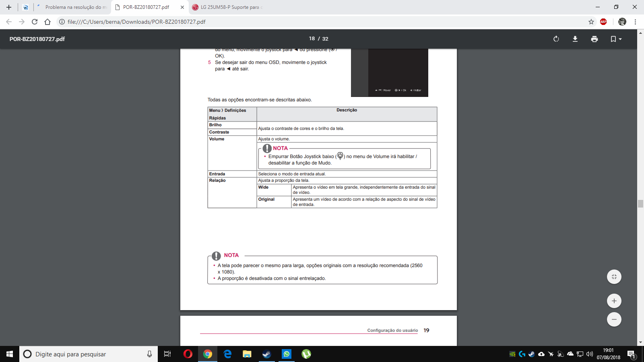Open the browser home page

pos(47,22)
